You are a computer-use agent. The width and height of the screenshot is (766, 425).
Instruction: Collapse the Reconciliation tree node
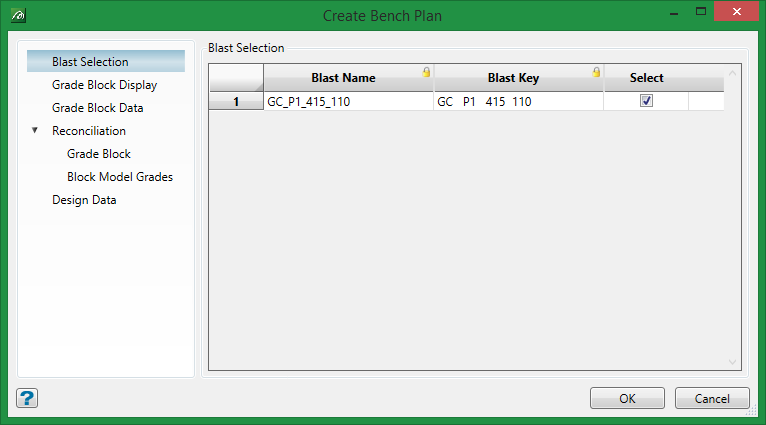[35, 131]
